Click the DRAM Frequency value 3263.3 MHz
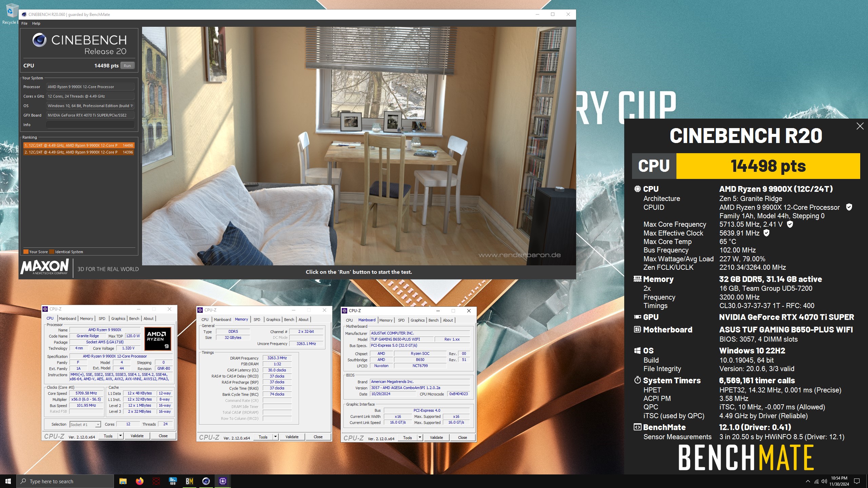Screen dimensions: 868x488 [x=277, y=358]
